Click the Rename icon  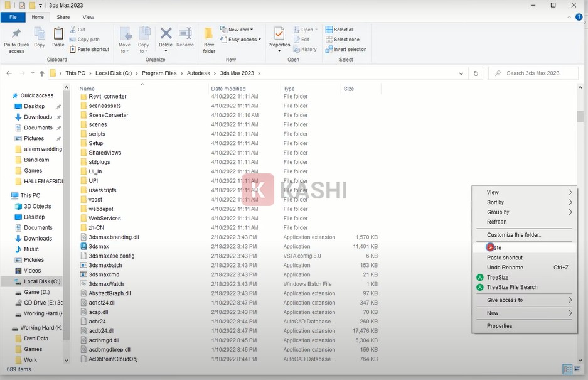point(184,36)
